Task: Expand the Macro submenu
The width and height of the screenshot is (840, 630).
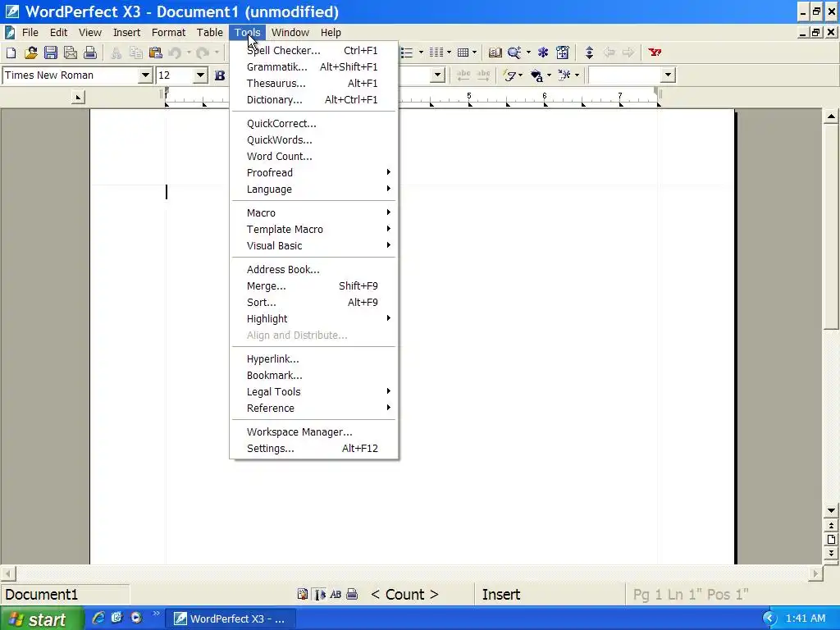Action: pos(313,212)
